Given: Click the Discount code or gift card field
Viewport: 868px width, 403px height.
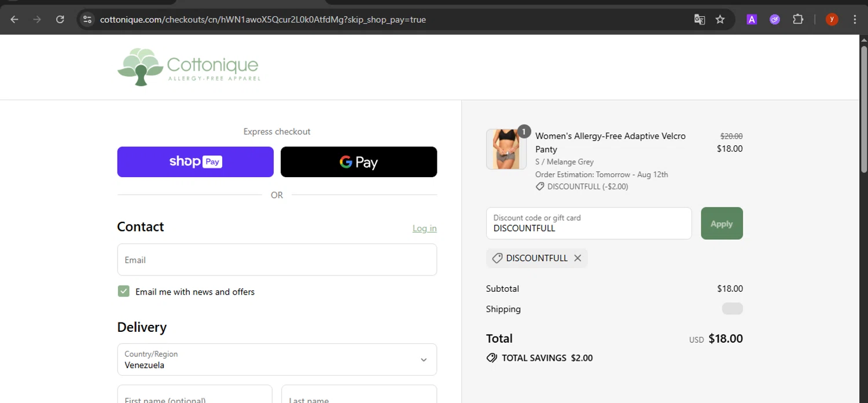Looking at the screenshot, I should [589, 224].
